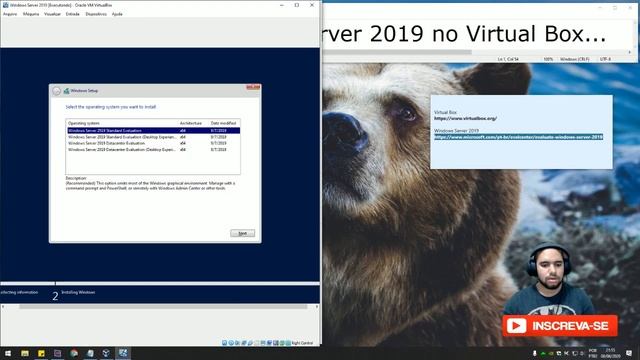Screen dimensions: 640x360
Task: Click the INSCREVA-SE subscribe button
Action: [560, 326]
